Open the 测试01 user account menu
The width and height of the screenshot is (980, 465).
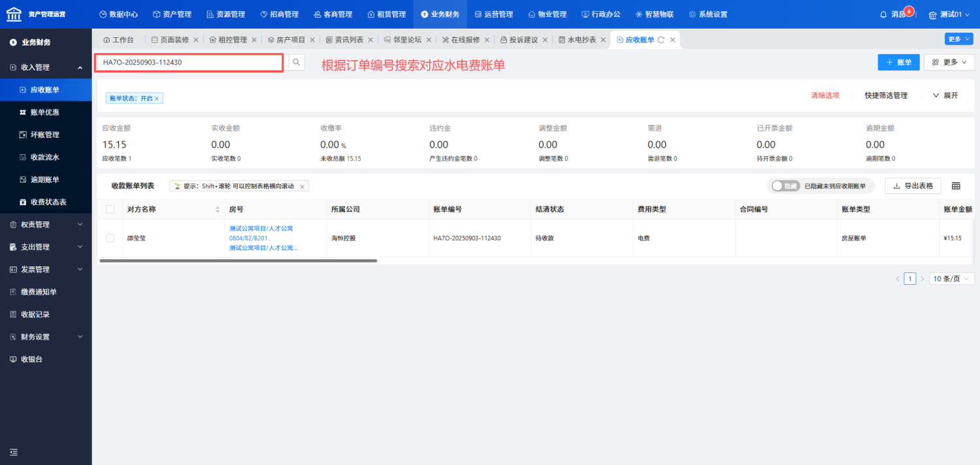[949, 14]
